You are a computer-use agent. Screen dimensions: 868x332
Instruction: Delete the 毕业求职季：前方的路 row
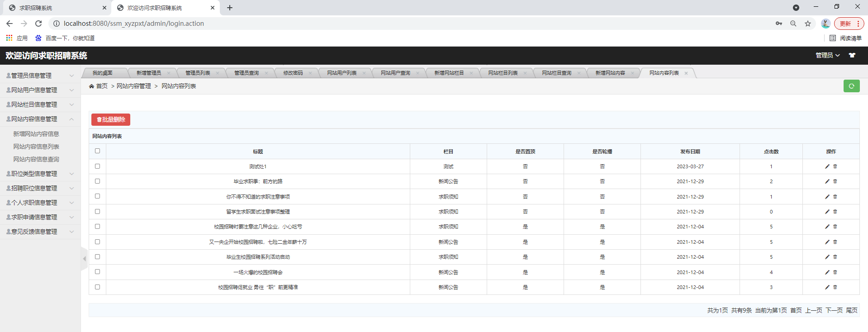(835, 181)
